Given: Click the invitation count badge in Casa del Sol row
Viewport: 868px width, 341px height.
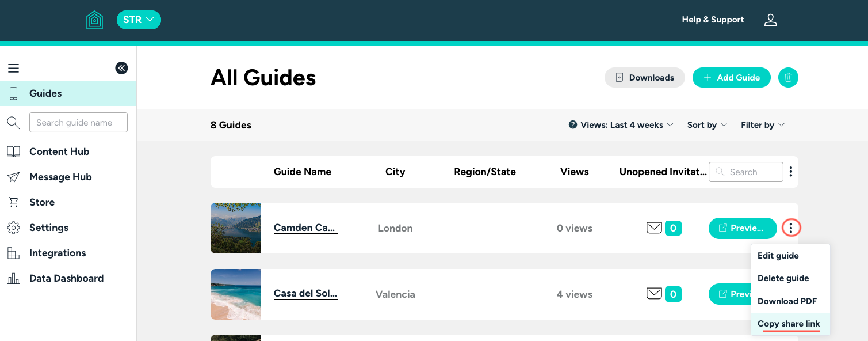Looking at the screenshot, I should pos(673,294).
